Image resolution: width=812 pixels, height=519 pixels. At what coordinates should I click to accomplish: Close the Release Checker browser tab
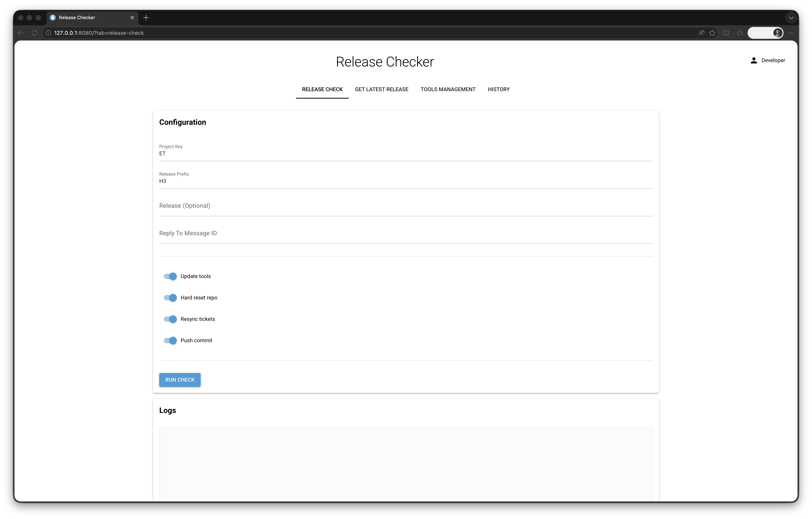point(132,18)
